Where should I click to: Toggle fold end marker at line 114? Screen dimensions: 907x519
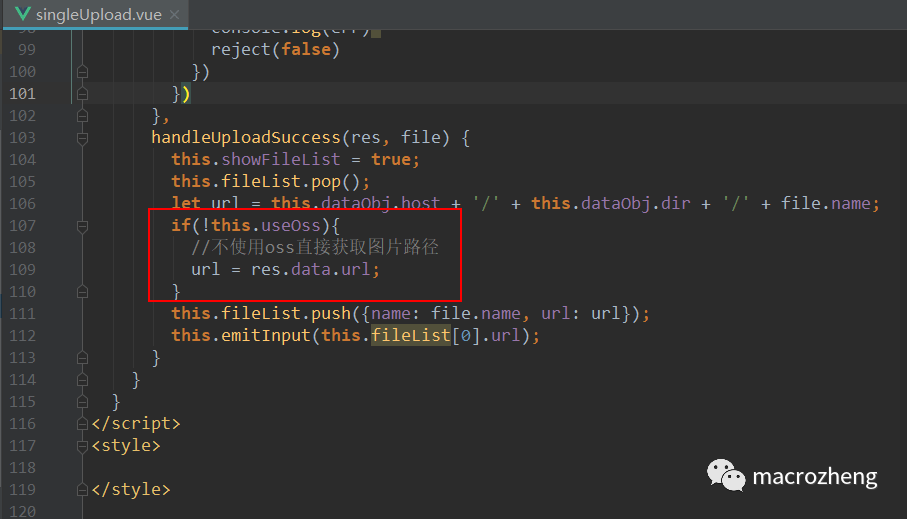click(x=82, y=380)
